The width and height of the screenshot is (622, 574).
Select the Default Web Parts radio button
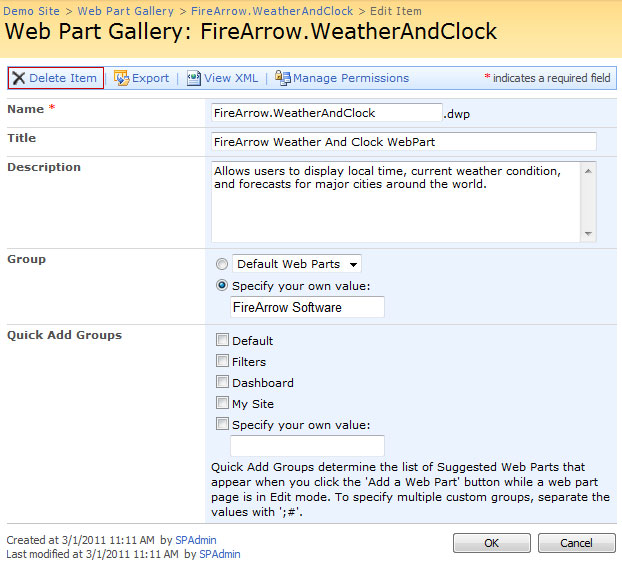point(222,265)
